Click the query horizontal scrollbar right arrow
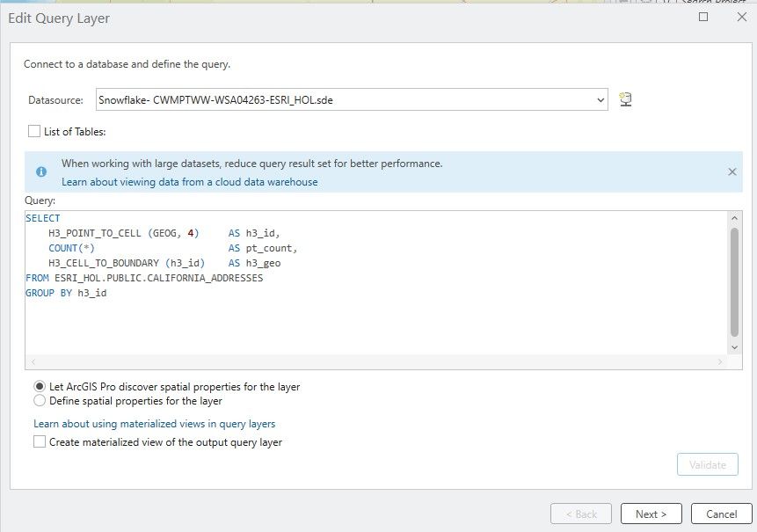The width and height of the screenshot is (757, 532). (x=721, y=362)
